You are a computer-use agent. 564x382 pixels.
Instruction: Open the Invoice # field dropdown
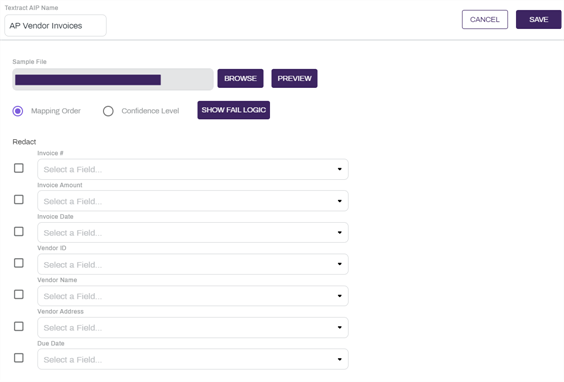click(x=193, y=169)
